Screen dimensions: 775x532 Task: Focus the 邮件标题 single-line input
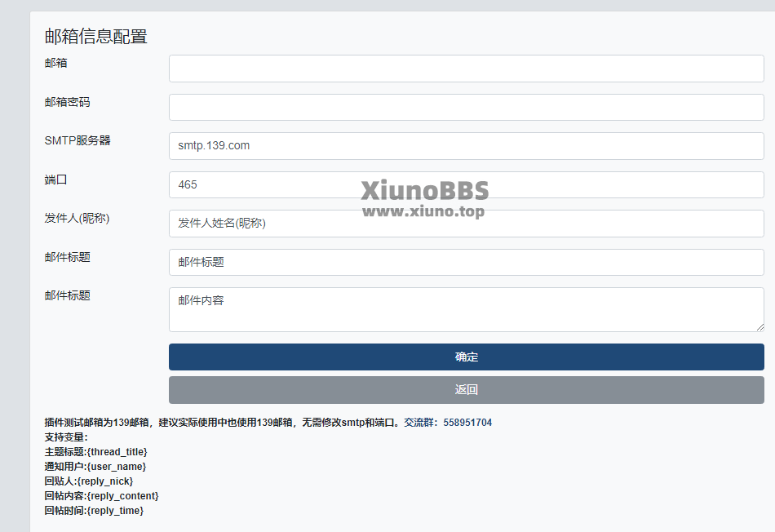pyautogui.click(x=466, y=262)
